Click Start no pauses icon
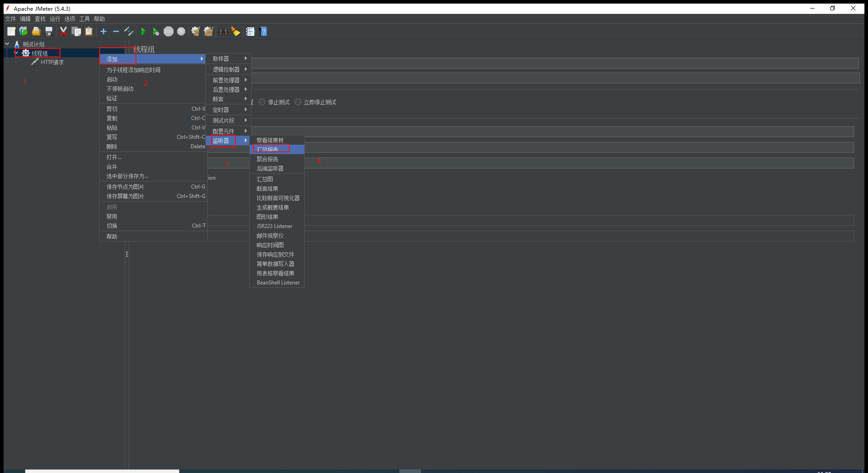The width and height of the screenshot is (868, 473). tap(156, 31)
